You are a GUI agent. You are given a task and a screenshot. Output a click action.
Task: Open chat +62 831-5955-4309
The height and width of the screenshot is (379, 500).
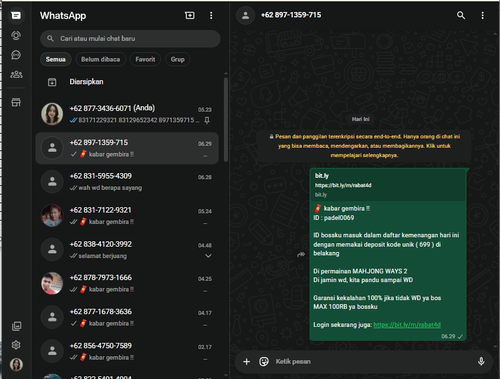coord(127,182)
